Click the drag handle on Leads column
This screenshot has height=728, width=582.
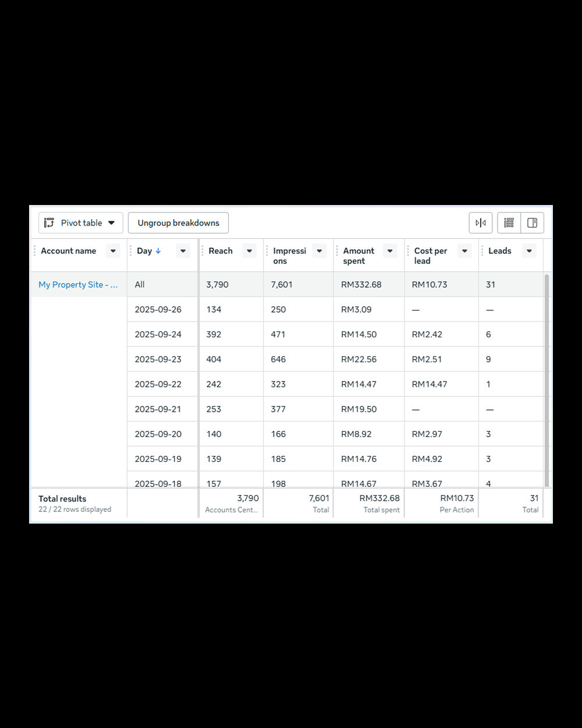pyautogui.click(x=482, y=250)
